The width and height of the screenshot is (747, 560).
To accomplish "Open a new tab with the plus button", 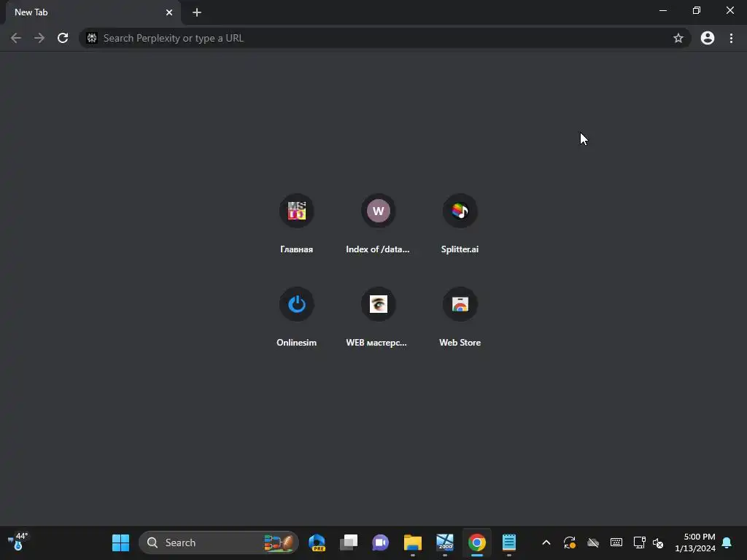I will pyautogui.click(x=197, y=12).
